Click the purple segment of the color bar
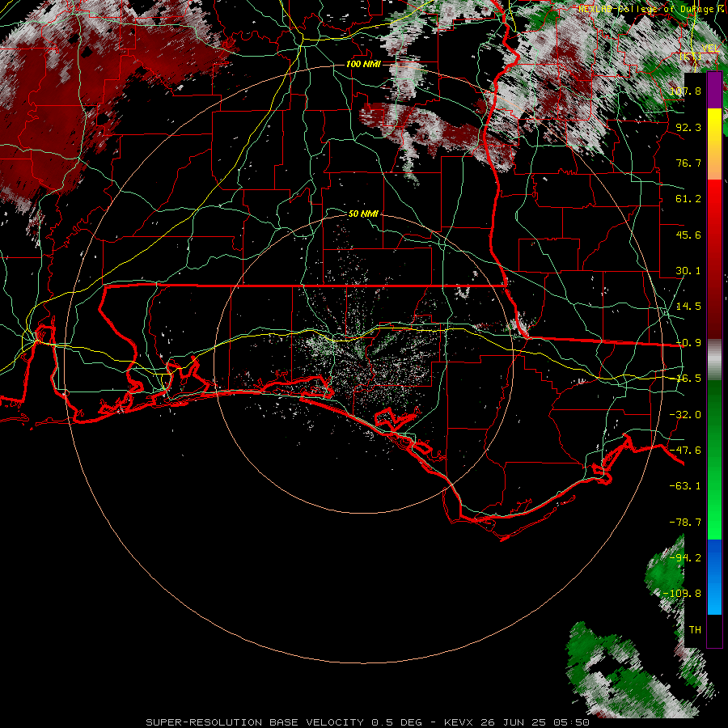 coord(714,90)
